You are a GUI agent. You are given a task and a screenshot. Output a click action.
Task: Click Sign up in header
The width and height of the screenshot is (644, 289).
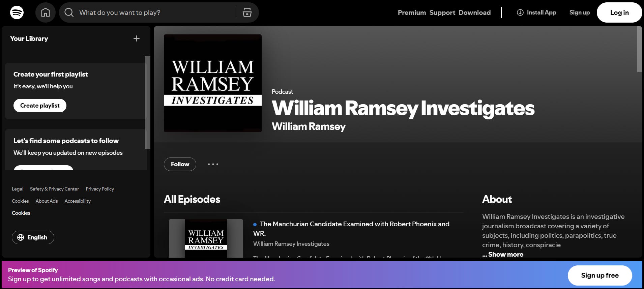(x=580, y=12)
